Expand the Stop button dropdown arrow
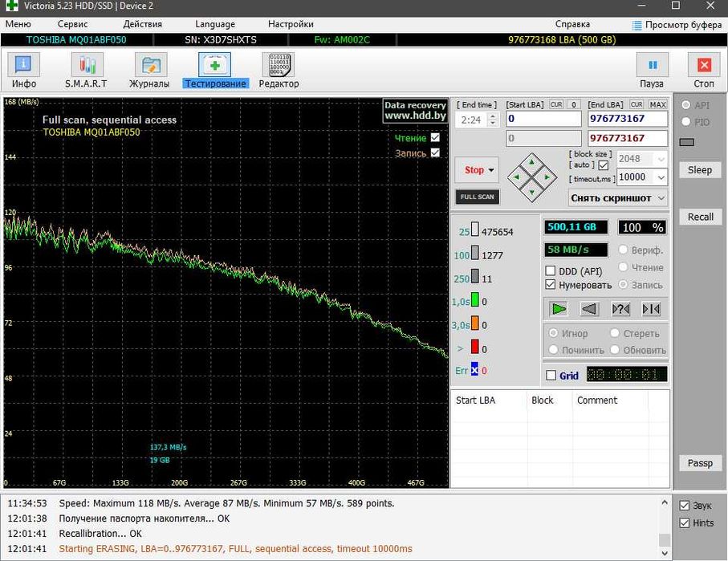 490,170
